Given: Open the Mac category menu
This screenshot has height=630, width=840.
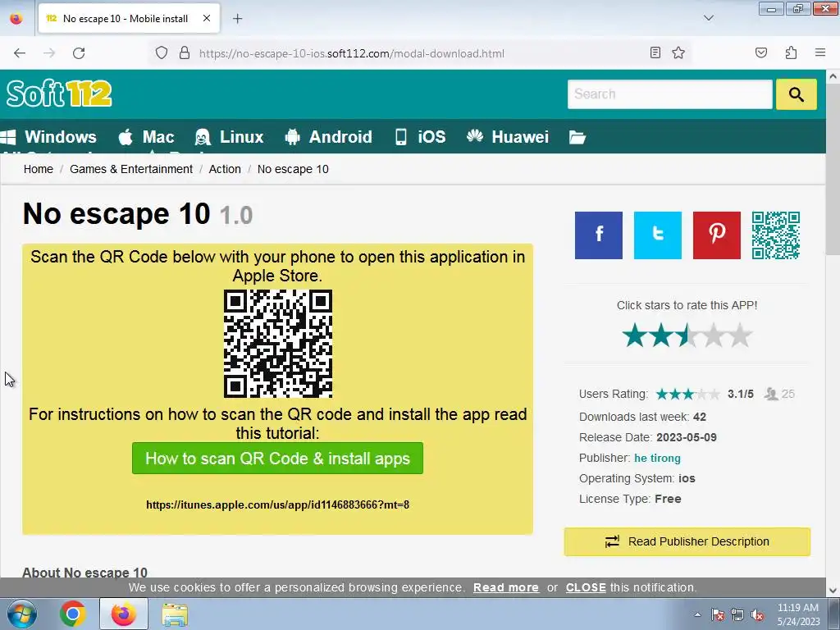Looking at the screenshot, I should pyautogui.click(x=146, y=137).
